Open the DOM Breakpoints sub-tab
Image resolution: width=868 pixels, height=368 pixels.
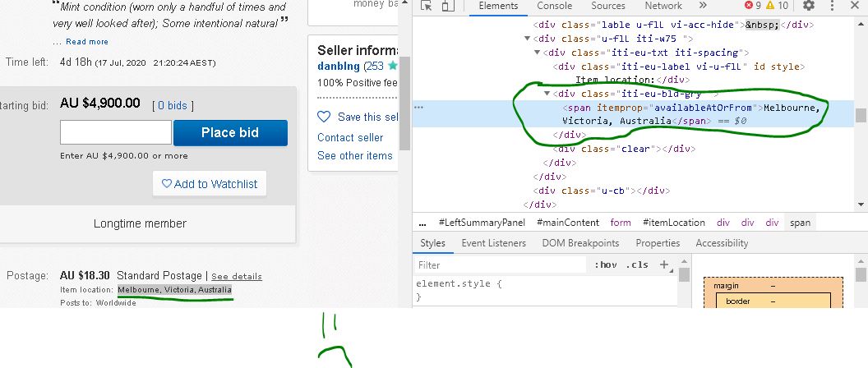(580, 243)
